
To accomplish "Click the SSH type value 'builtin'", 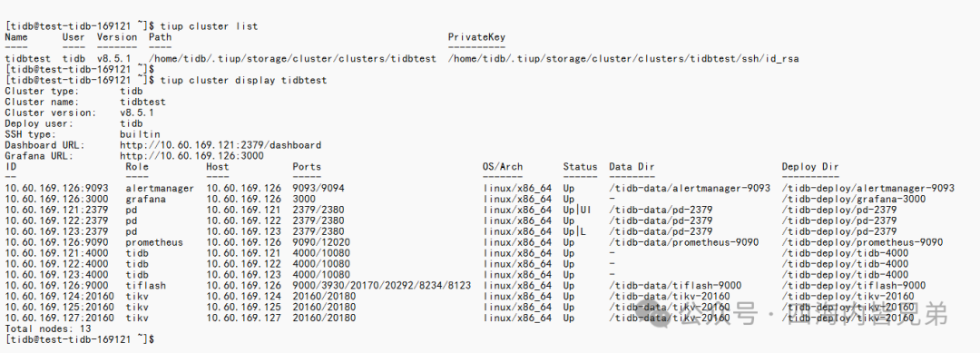I will click(140, 134).
